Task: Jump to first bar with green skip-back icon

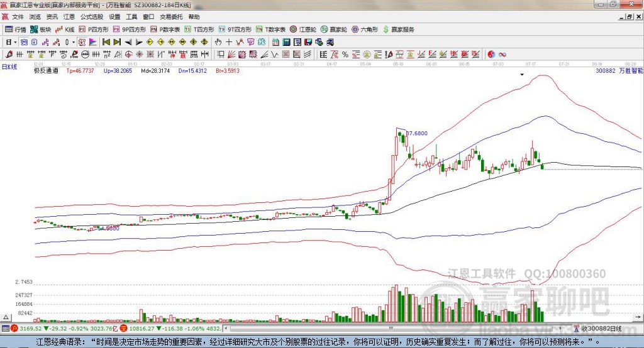Action: pyautogui.click(x=106, y=42)
